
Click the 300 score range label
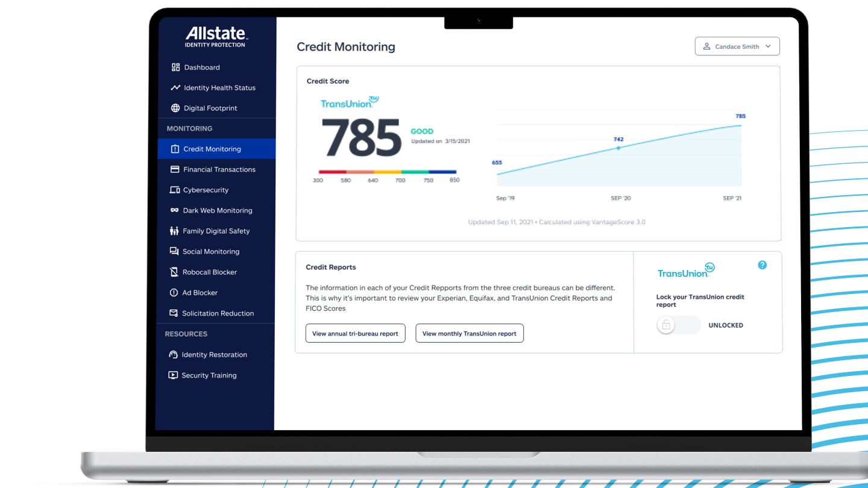coord(318,180)
